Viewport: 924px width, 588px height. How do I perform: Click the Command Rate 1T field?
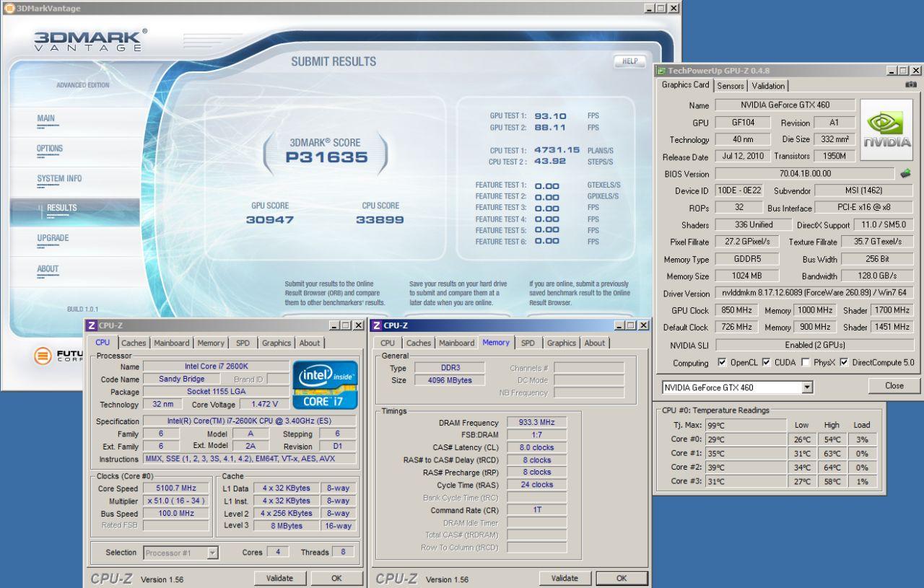[x=536, y=510]
